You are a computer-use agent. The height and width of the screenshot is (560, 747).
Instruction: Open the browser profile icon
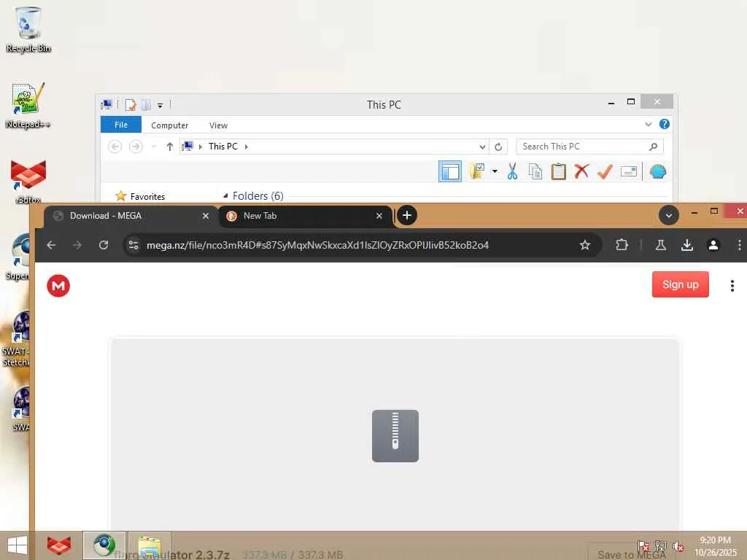[713, 245]
